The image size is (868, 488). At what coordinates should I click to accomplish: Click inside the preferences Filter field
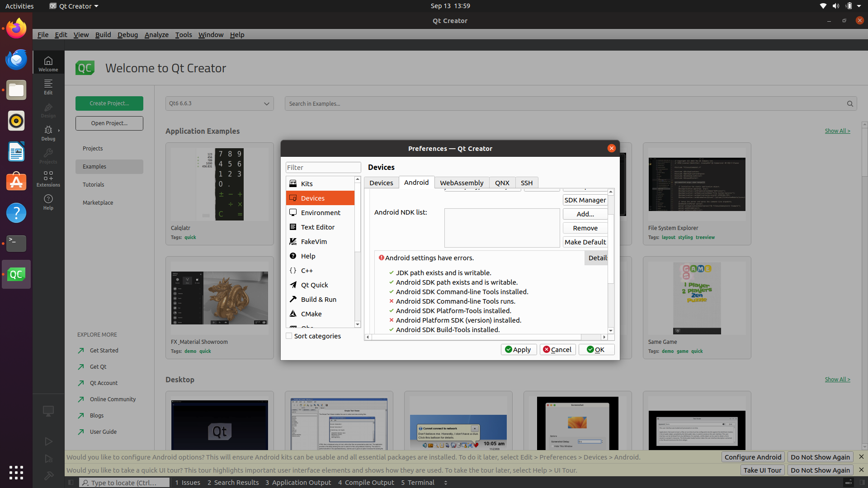coord(323,167)
